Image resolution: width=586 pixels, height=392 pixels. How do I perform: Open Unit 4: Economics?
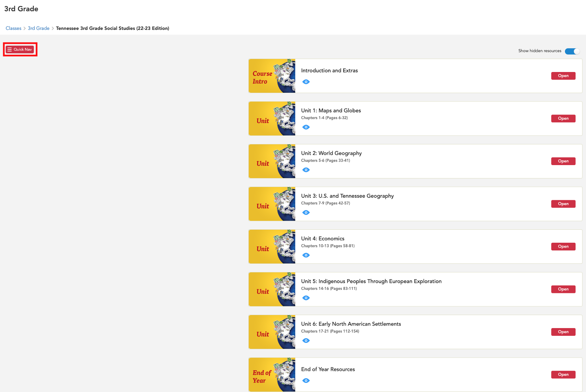click(x=563, y=247)
